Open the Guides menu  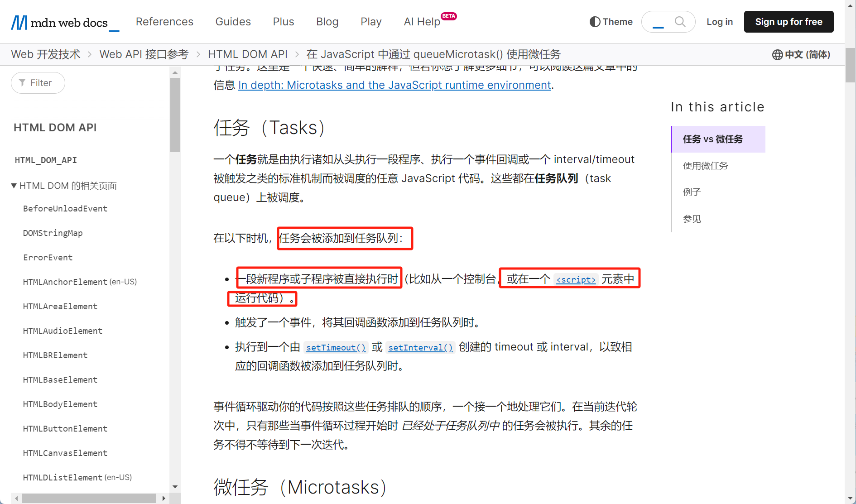(233, 22)
